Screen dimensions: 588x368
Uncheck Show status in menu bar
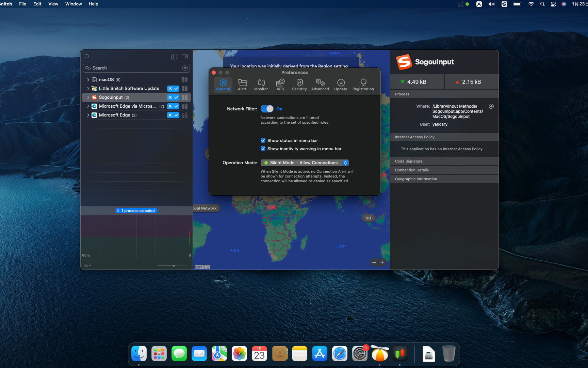263,140
